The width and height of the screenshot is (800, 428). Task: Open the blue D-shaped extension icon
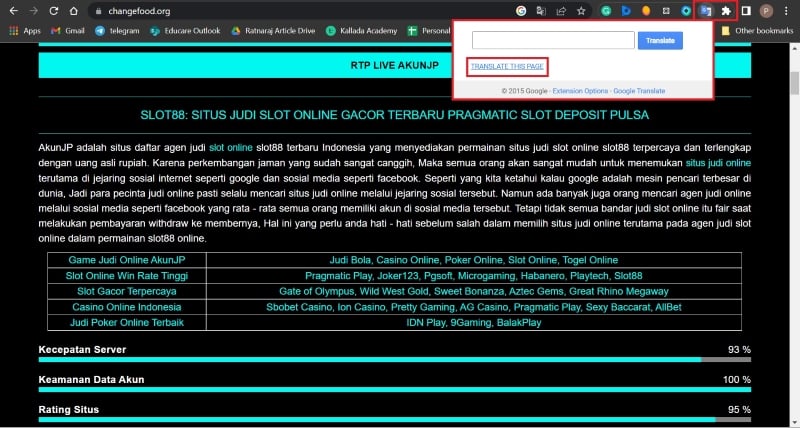point(626,11)
